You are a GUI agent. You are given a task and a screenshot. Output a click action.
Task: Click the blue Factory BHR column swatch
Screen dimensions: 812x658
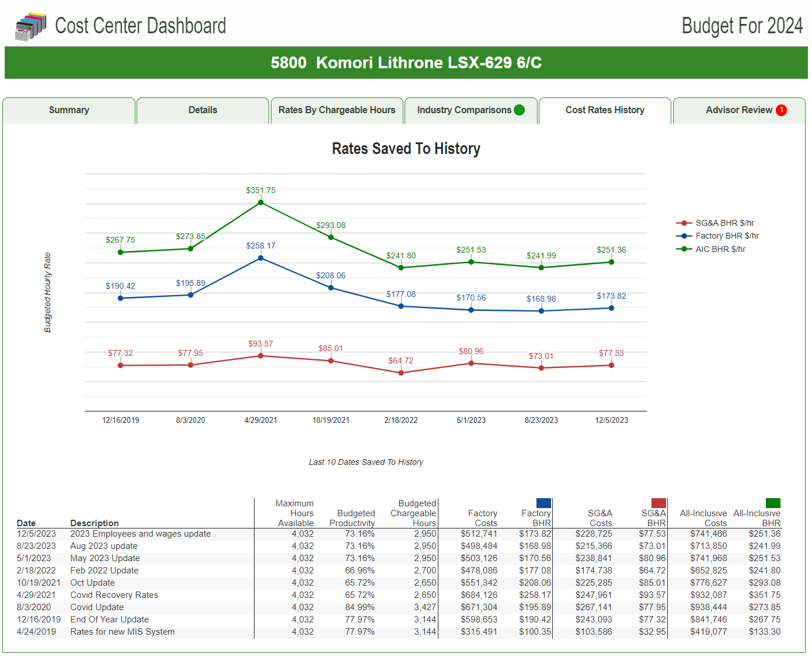(543, 503)
